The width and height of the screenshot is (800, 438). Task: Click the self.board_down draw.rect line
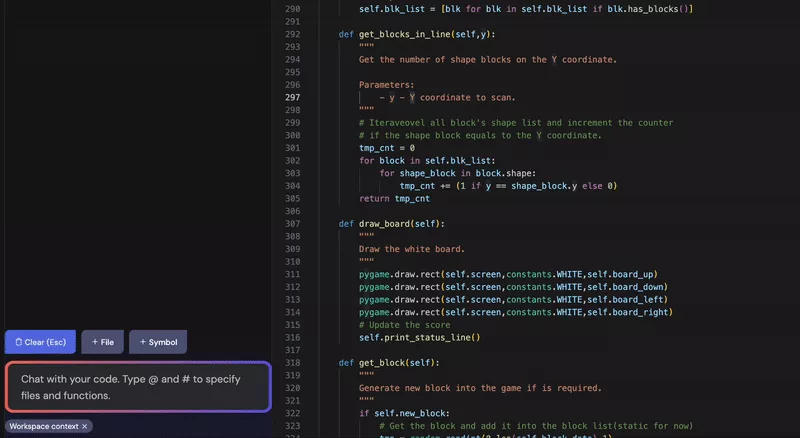(513, 287)
